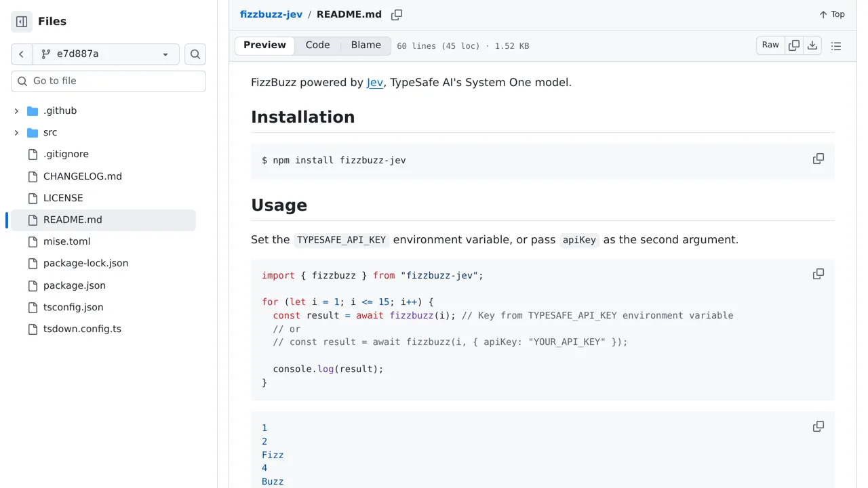Click the '60 lines (45 loc) · 1.52 KB' text
The height and width of the screenshot is (488, 868).
(463, 46)
